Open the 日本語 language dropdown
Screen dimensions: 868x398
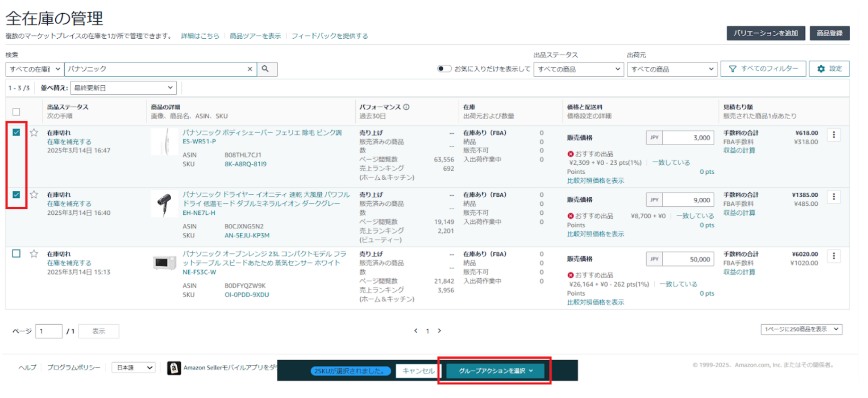[134, 368]
